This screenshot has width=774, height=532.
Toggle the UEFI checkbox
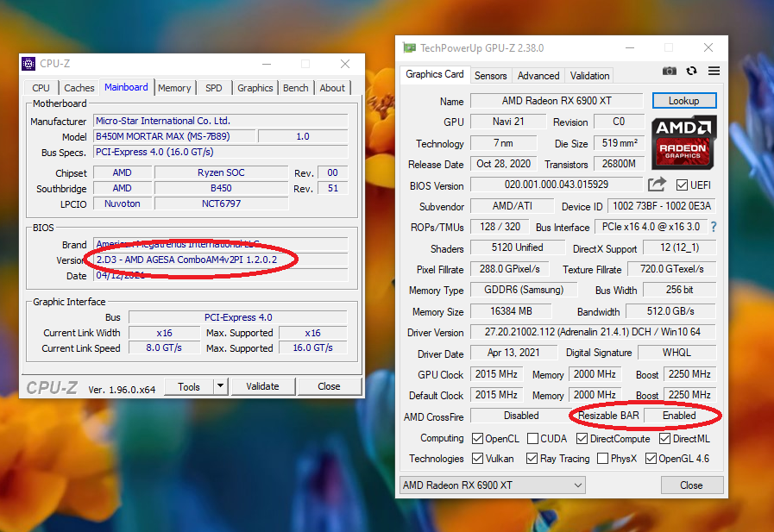[x=682, y=185]
